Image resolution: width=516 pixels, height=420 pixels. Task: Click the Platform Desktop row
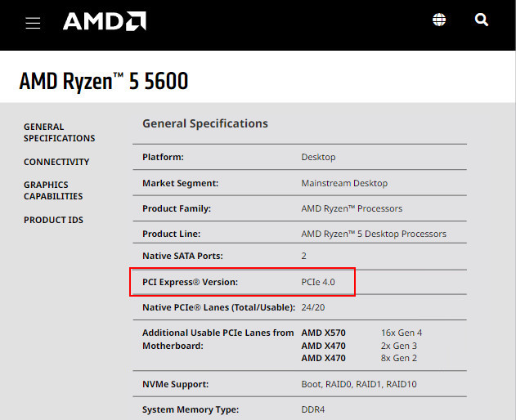point(299,157)
